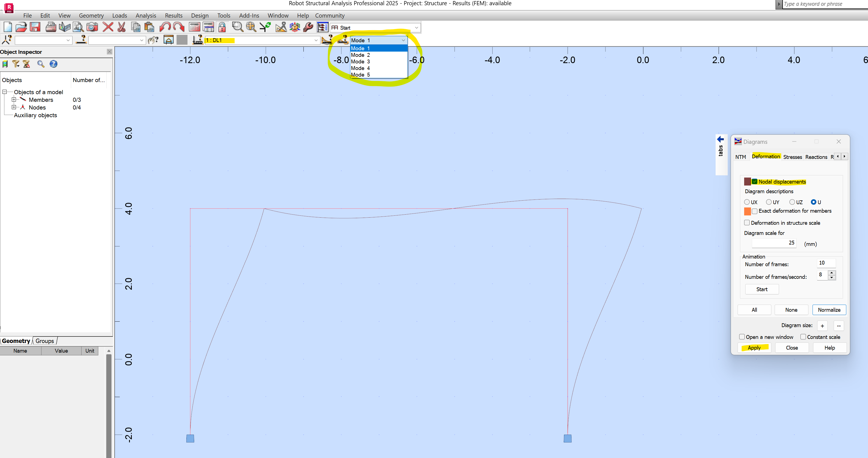The image size is (868, 458).
Task: Cut selection with the scissors icon
Action: [x=121, y=27]
